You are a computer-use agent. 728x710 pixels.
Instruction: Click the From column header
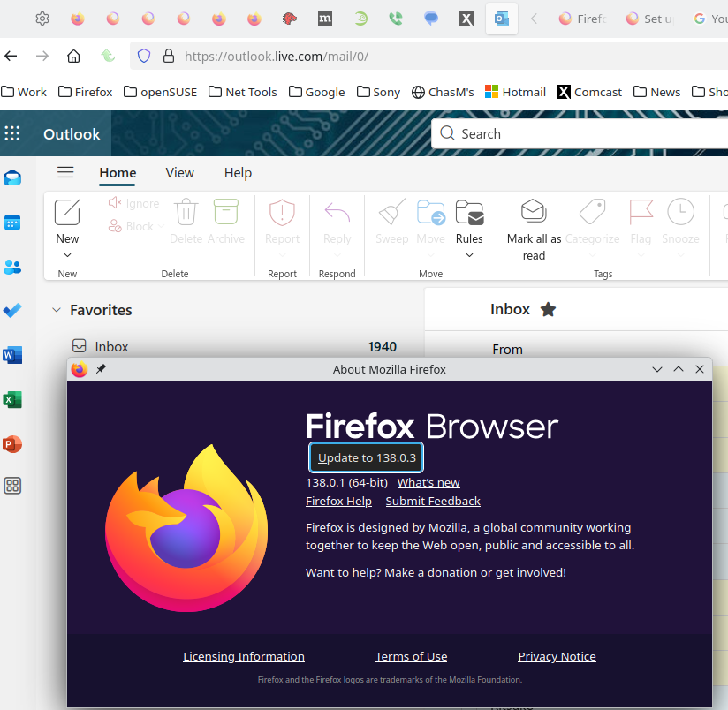(507, 350)
